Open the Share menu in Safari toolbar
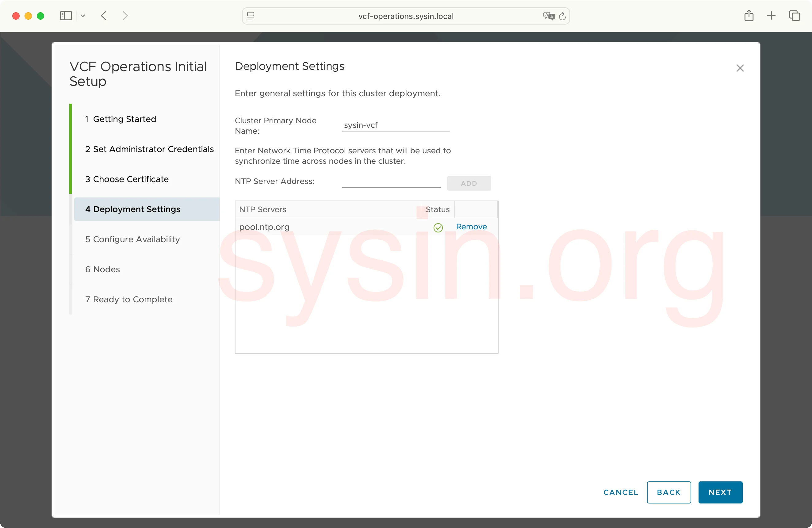812x528 pixels. [749, 16]
